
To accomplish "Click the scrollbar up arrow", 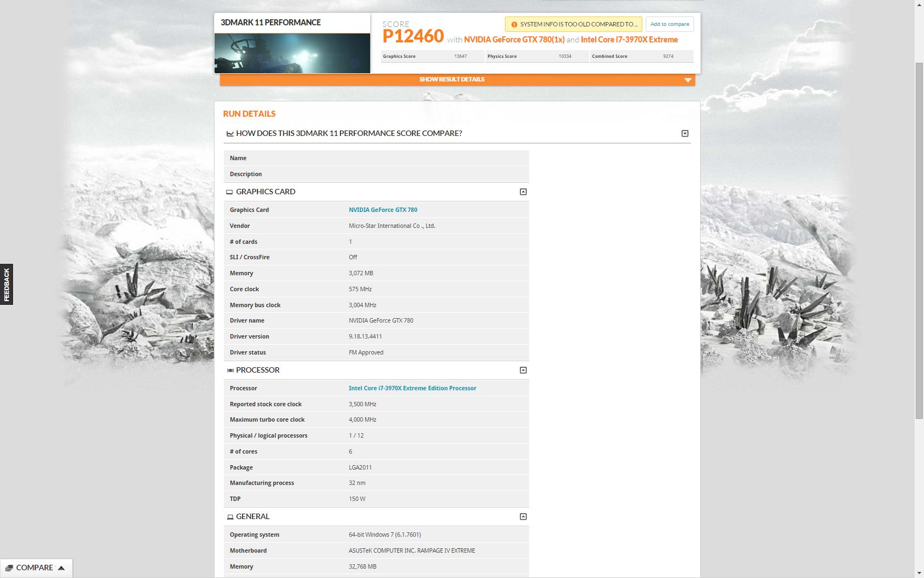I will 919,4.
